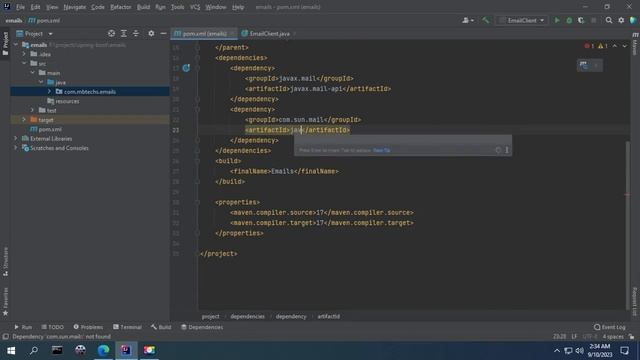640x360 pixels.
Task: Collapse the emails root project node
Action: coord(16,44)
